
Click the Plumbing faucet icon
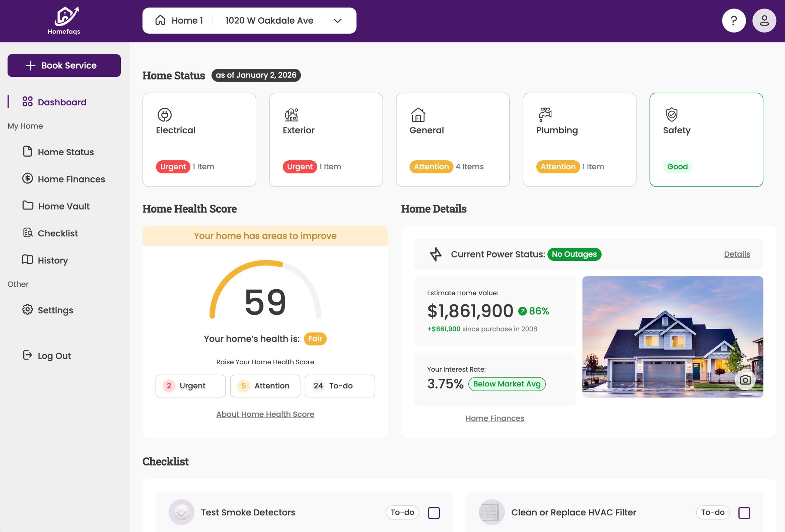(x=545, y=115)
